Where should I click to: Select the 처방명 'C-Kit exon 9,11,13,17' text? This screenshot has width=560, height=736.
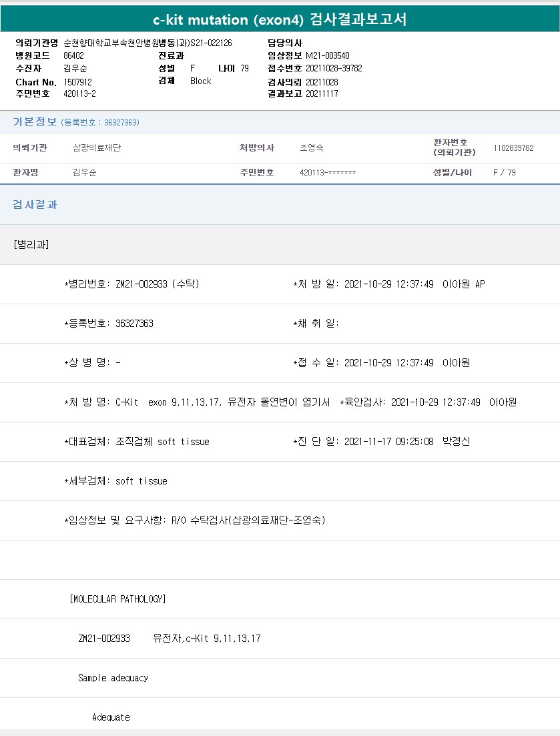168,402
